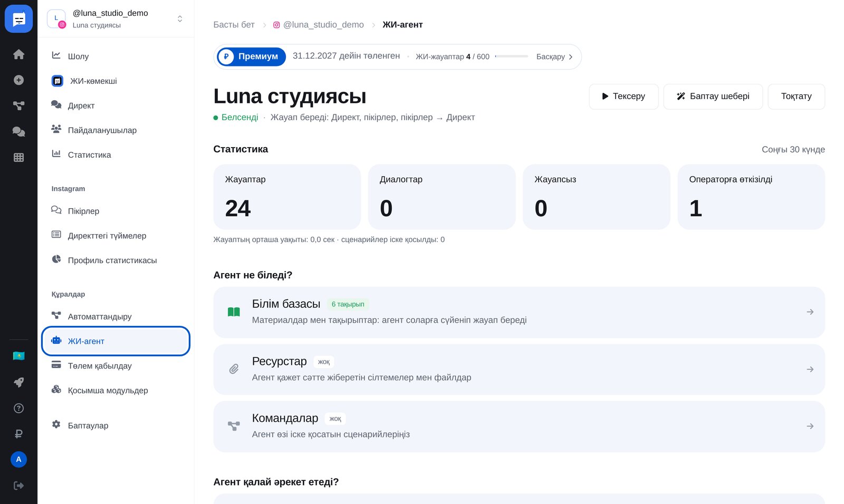Expand the @luna_studio_demo account switcher
Screen dimensions: 844x504
pyautogui.click(x=116, y=19)
